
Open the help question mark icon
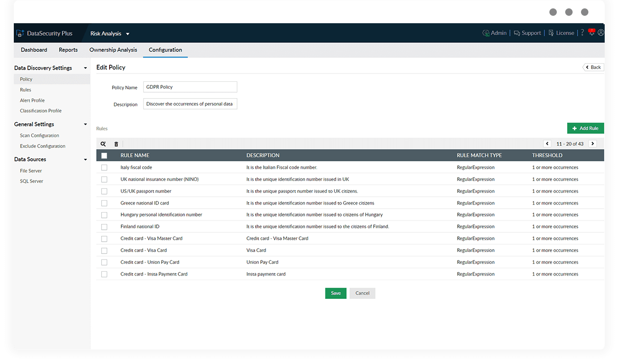point(582,33)
